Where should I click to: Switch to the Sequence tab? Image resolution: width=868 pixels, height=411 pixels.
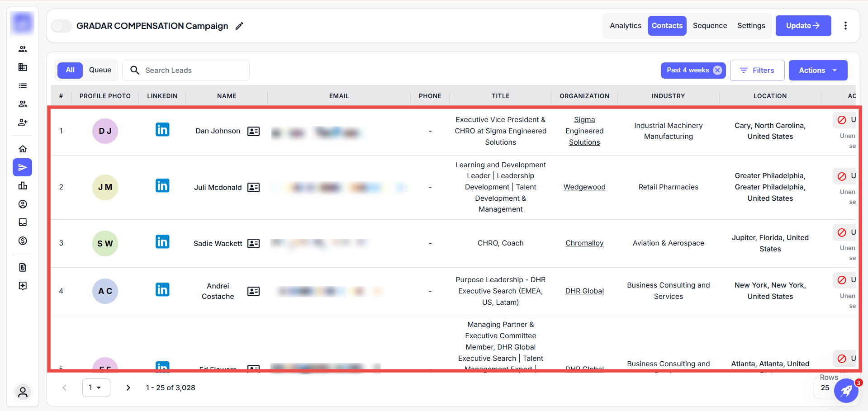[x=710, y=26]
